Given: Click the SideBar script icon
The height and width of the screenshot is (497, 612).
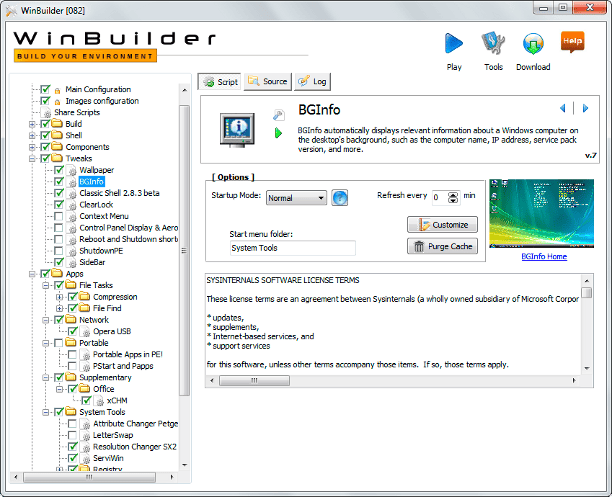Looking at the screenshot, I should tap(72, 263).
